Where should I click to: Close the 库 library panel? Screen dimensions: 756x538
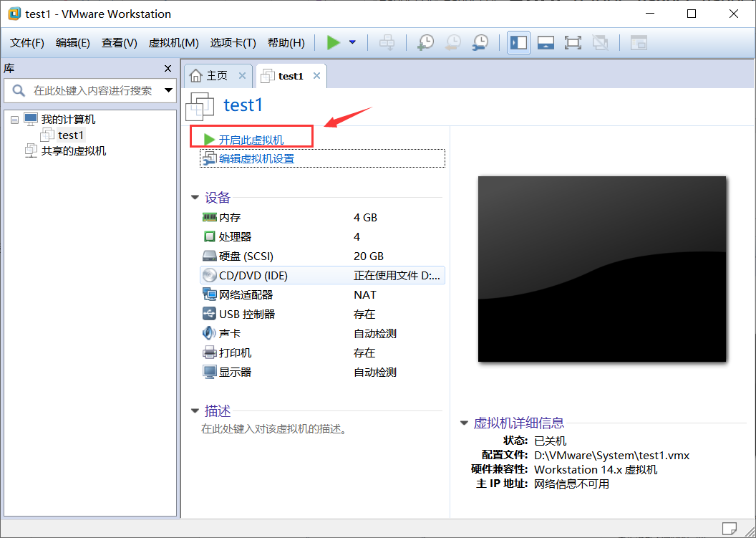pos(168,69)
